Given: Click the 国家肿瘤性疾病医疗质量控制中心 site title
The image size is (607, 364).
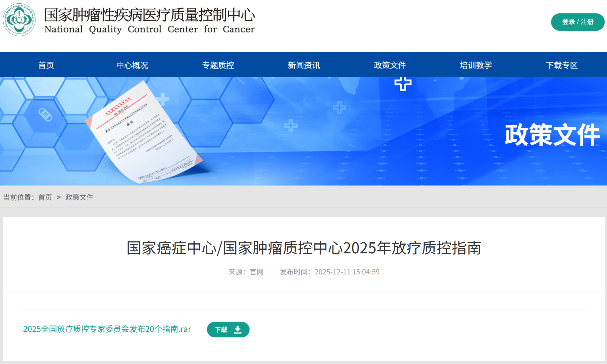Looking at the screenshot, I should point(149,15).
